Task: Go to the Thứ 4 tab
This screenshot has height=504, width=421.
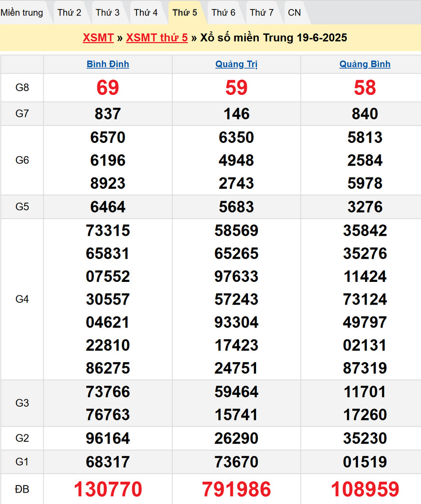Action: tap(146, 13)
